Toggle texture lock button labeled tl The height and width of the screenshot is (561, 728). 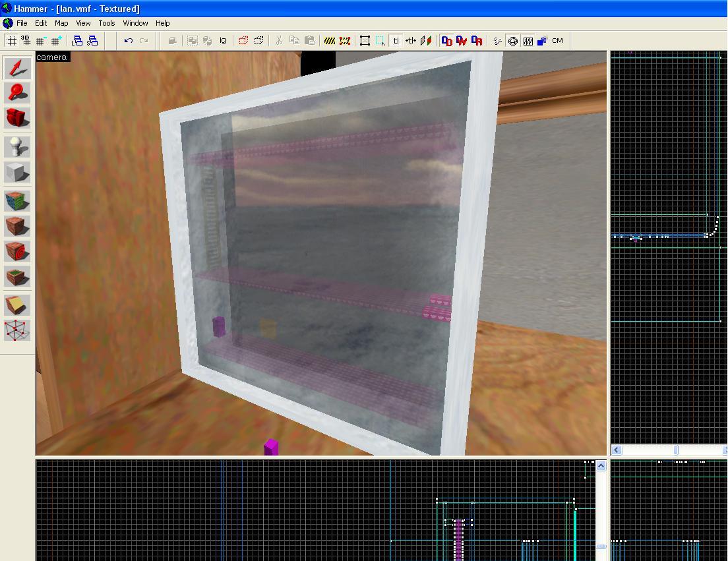(x=396, y=41)
